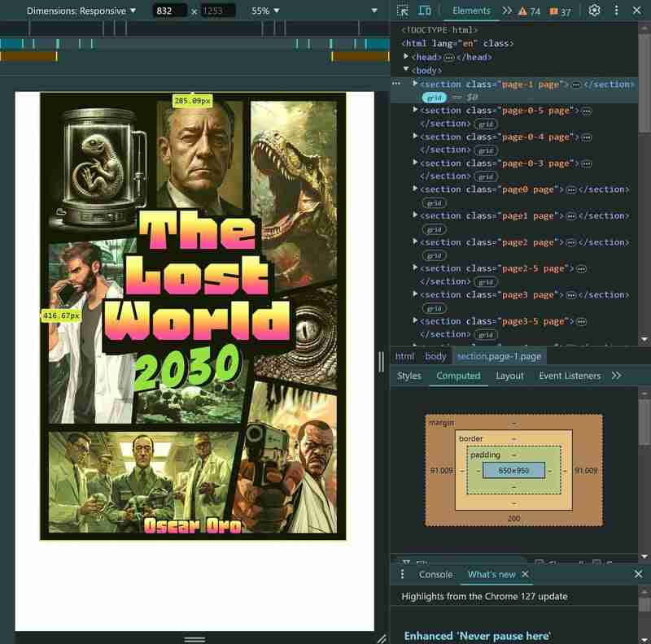The image size is (651, 644).
Task: Select the Computed tab
Action: coord(458,376)
